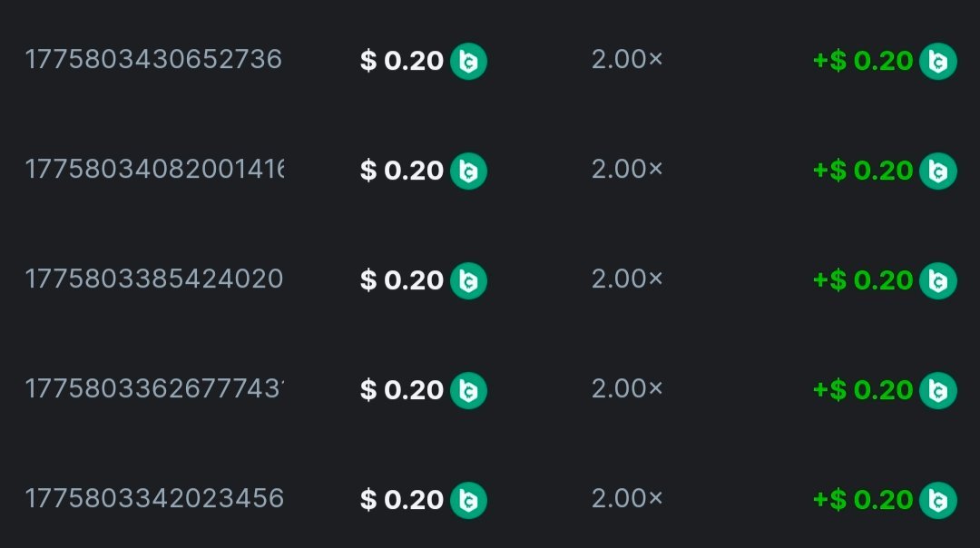Open bet ID starting with 17758034082
This screenshot has width=980, height=548.
tap(153, 170)
